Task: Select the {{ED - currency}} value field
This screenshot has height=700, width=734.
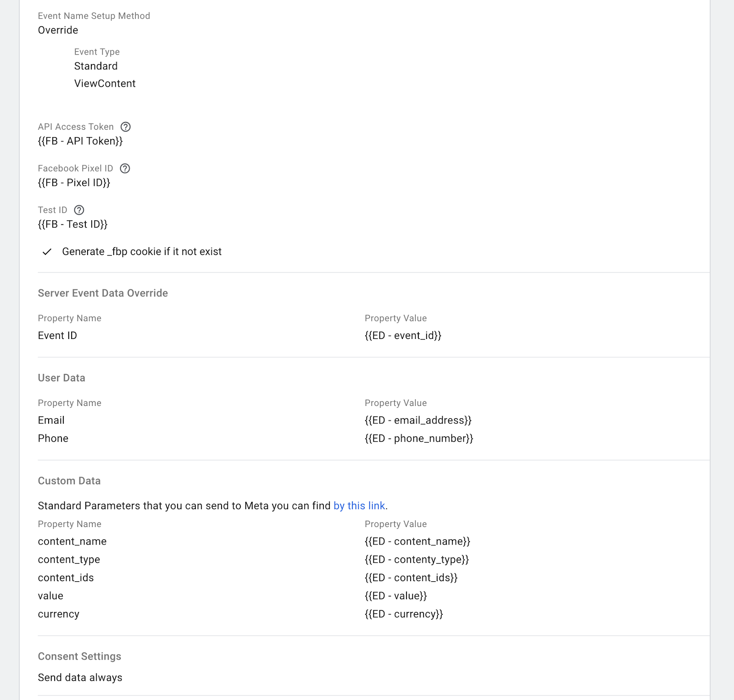Action: (404, 614)
